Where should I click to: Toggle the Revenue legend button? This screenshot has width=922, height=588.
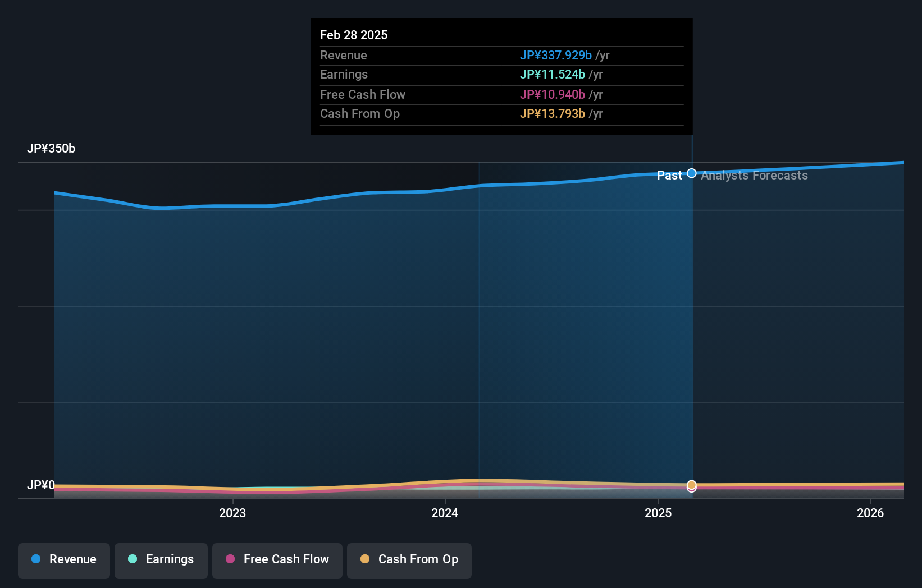[x=64, y=561]
